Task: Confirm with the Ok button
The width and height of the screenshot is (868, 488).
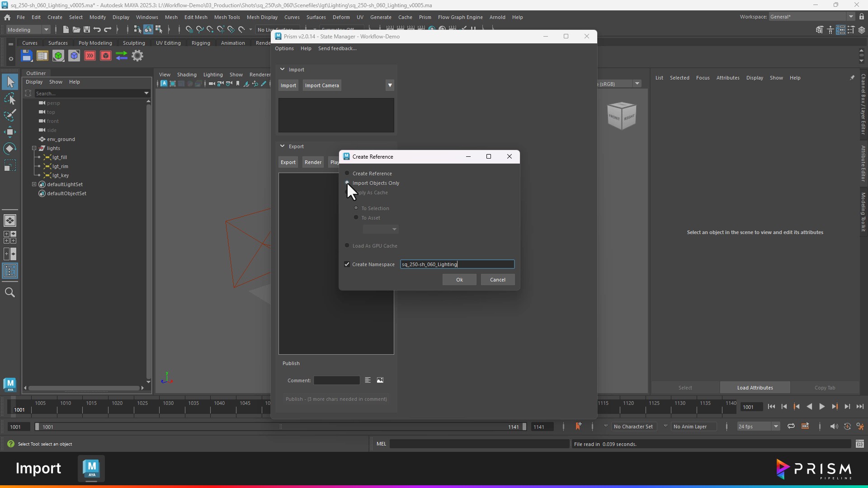Action: point(459,280)
